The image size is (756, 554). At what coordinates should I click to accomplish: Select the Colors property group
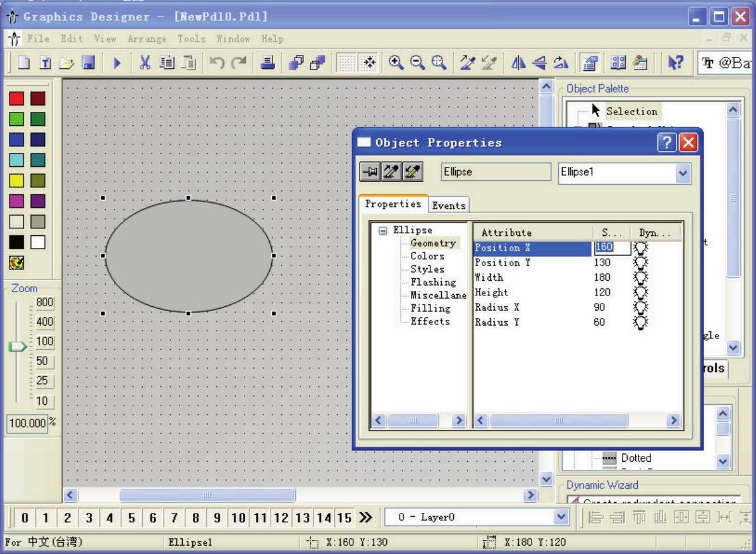[427, 256]
